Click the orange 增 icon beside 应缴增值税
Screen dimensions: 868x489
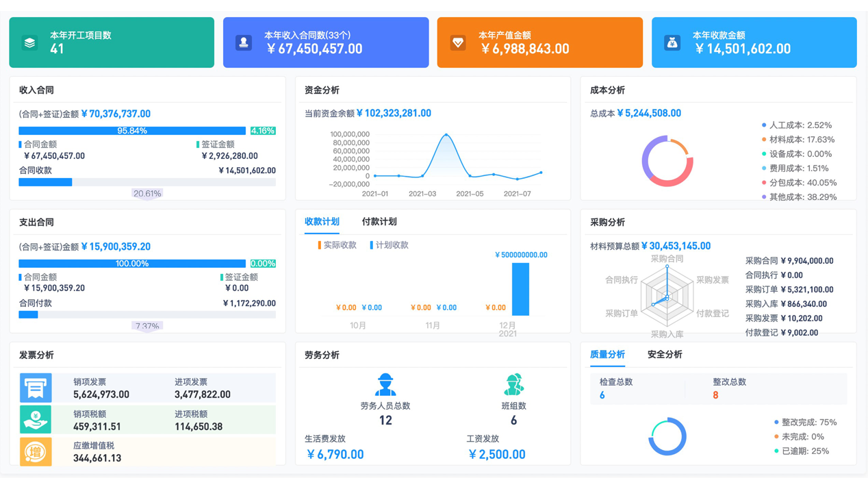click(36, 452)
